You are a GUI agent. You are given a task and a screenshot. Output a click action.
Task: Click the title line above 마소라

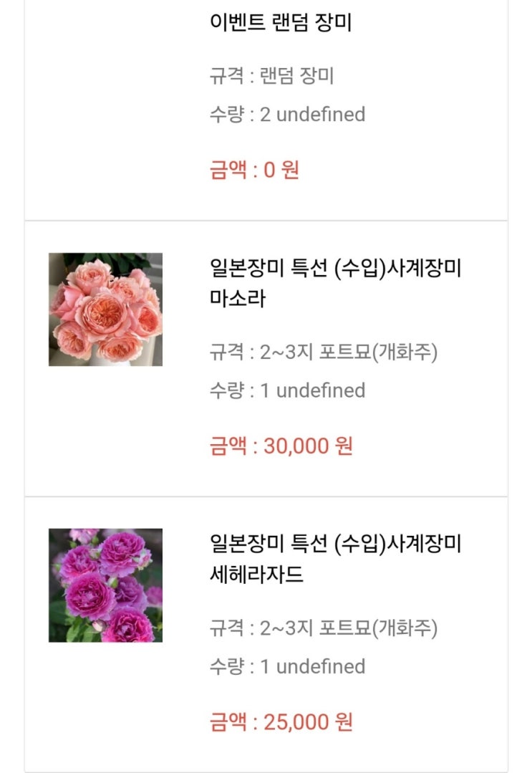(x=335, y=269)
